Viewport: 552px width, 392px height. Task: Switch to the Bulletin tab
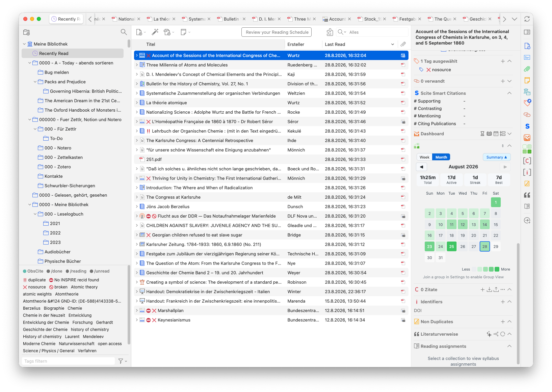(x=231, y=19)
